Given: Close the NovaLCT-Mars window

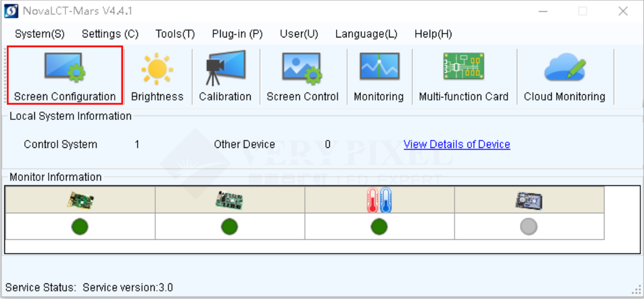Looking at the screenshot, I should (623, 11).
